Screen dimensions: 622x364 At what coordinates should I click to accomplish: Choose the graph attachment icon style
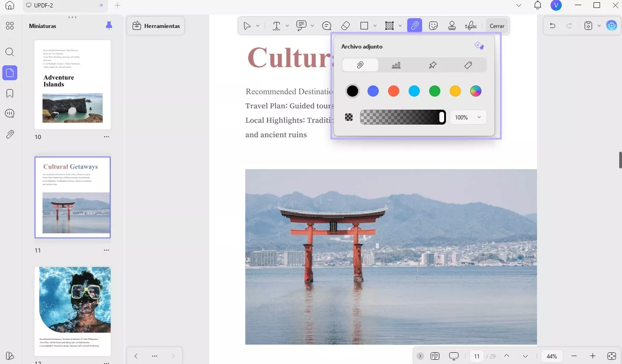[x=396, y=65]
